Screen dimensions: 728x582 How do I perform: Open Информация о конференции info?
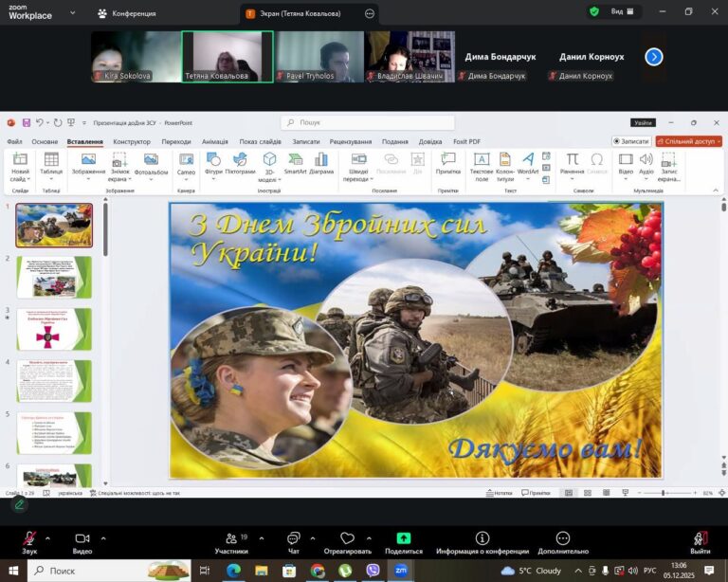click(x=482, y=542)
